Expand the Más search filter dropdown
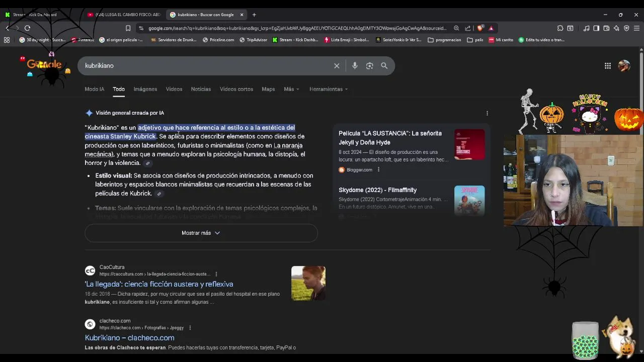The width and height of the screenshot is (644, 362). 291,89
